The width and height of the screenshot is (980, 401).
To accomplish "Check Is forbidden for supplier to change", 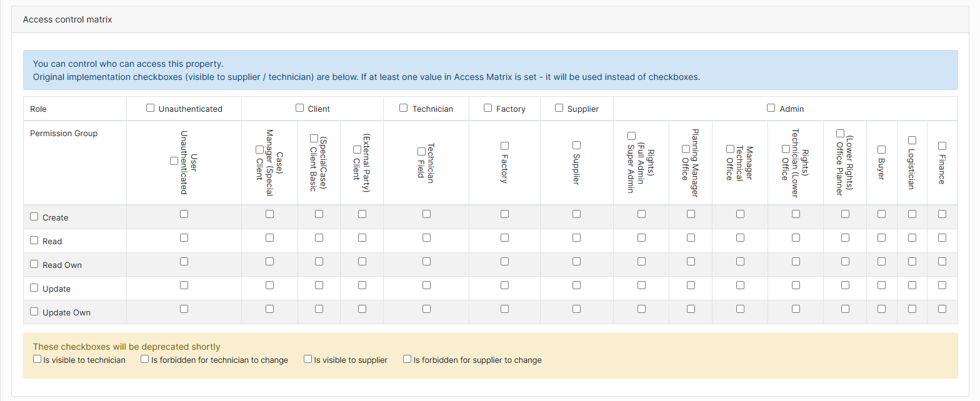I will [407, 359].
